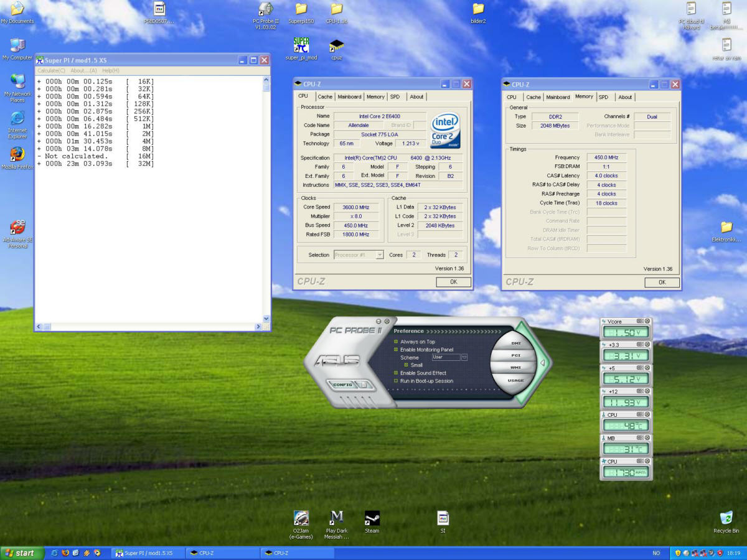This screenshot has height=560, width=747.
Task: Click the clock showing 18:19
Action: (x=733, y=553)
